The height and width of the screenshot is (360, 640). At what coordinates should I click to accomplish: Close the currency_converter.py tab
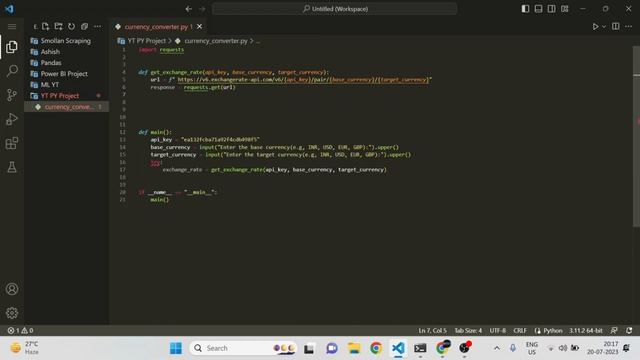200,27
